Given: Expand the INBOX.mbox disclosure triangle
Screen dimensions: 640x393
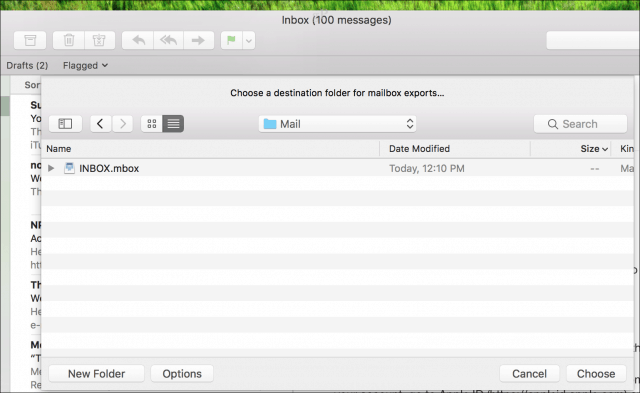Looking at the screenshot, I should coord(51,168).
